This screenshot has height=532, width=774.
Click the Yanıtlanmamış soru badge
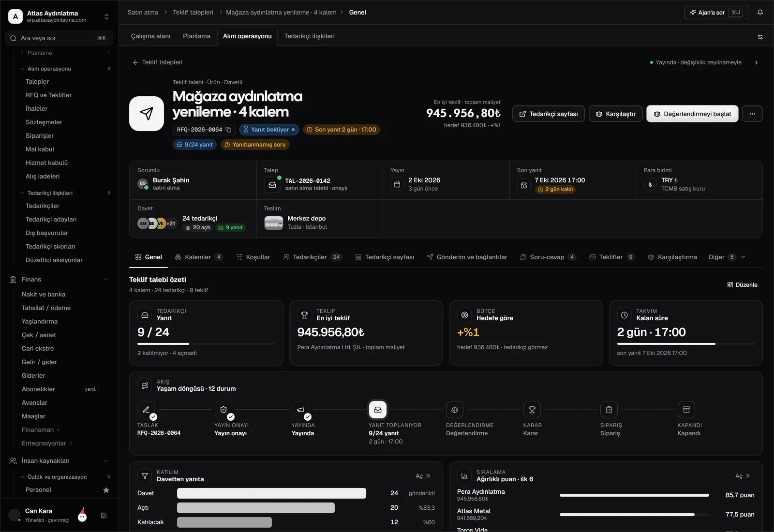(x=255, y=145)
